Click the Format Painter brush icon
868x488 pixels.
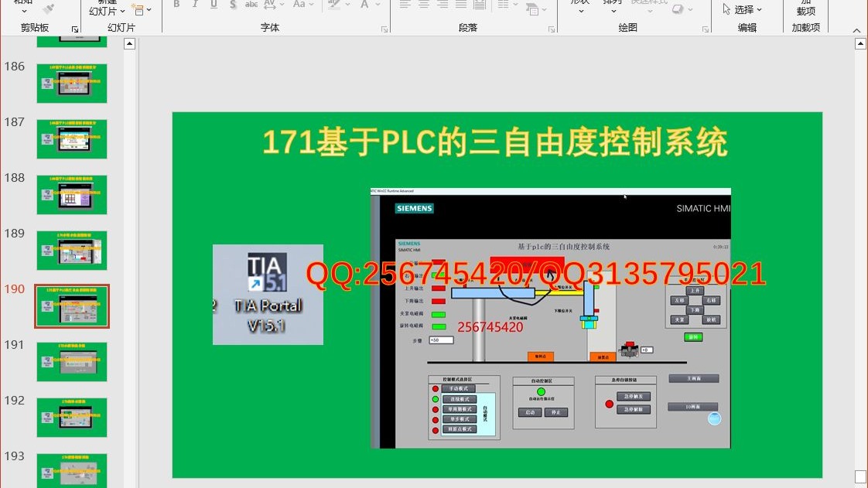(x=50, y=9)
